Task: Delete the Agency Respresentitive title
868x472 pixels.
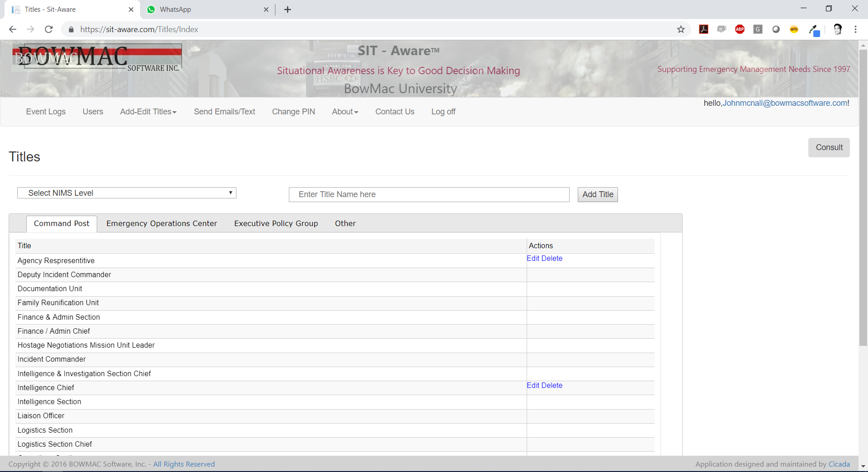Action: (552, 258)
